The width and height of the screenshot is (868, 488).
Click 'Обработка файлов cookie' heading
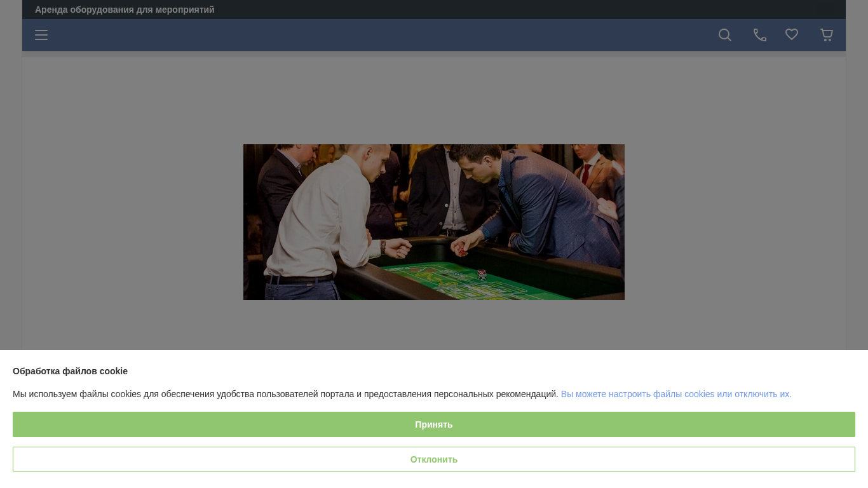[x=70, y=371]
